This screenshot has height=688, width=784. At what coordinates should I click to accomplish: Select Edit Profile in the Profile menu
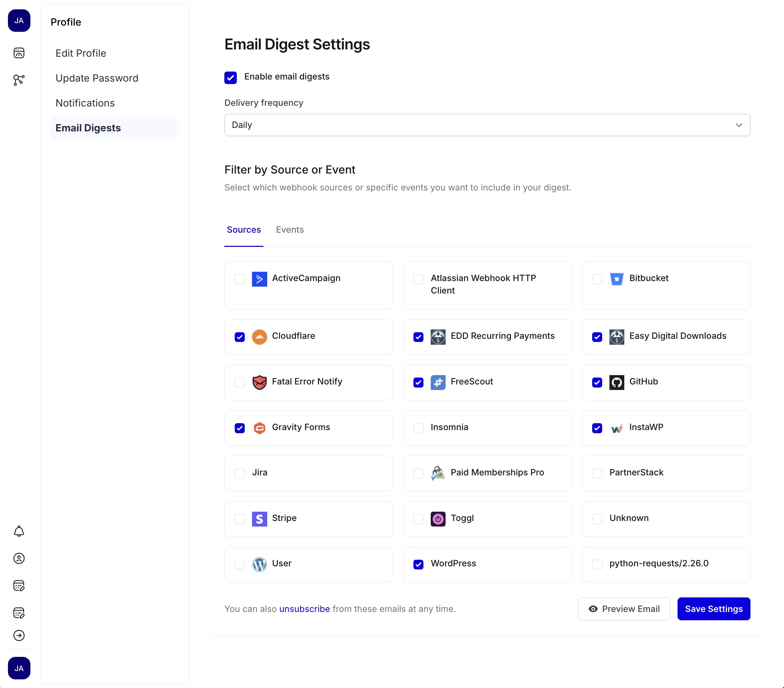point(81,53)
